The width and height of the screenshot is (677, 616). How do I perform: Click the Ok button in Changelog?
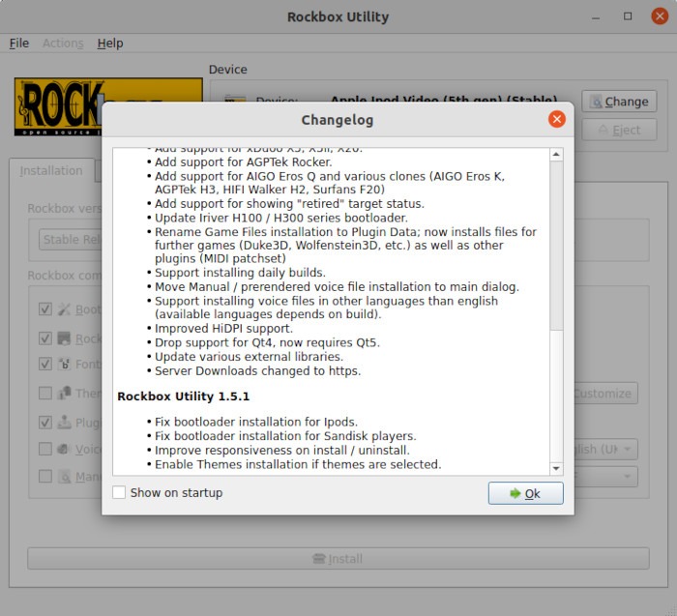point(525,493)
